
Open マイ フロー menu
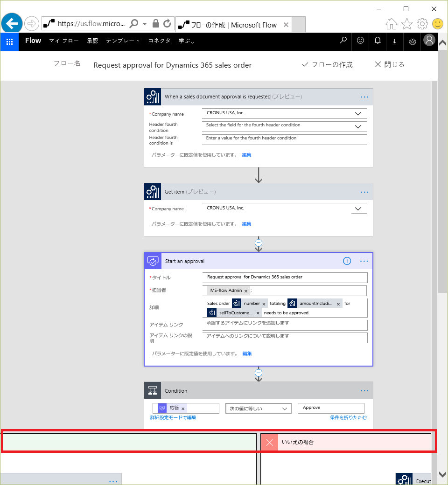[x=64, y=41]
